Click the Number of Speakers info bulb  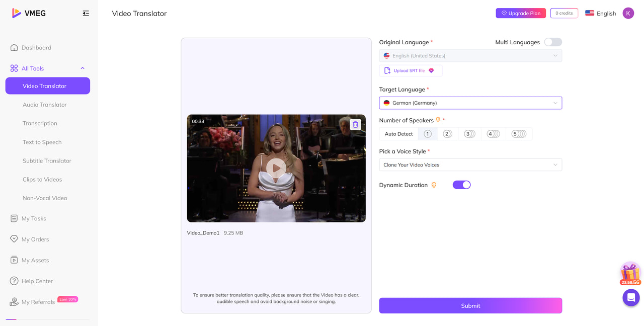pos(438,120)
